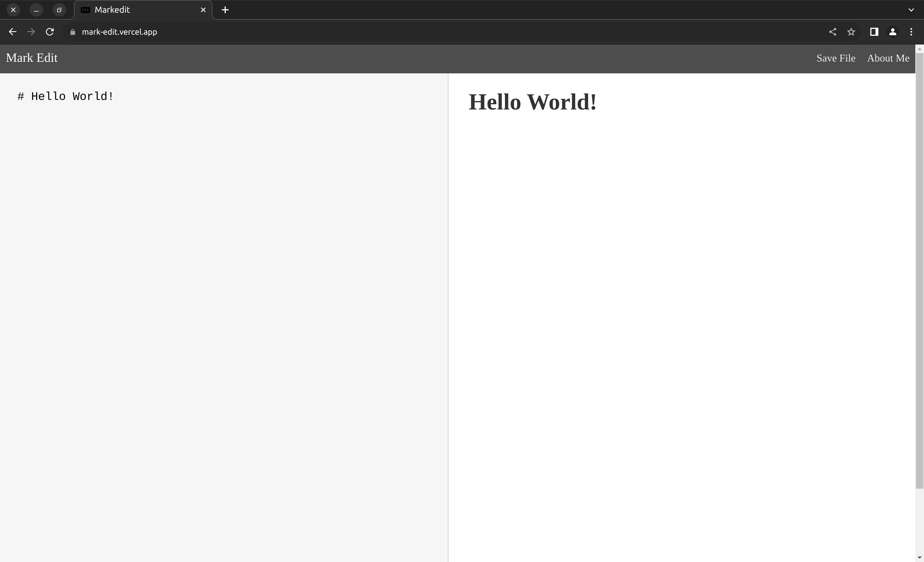Click the browser back arrow

pos(12,32)
